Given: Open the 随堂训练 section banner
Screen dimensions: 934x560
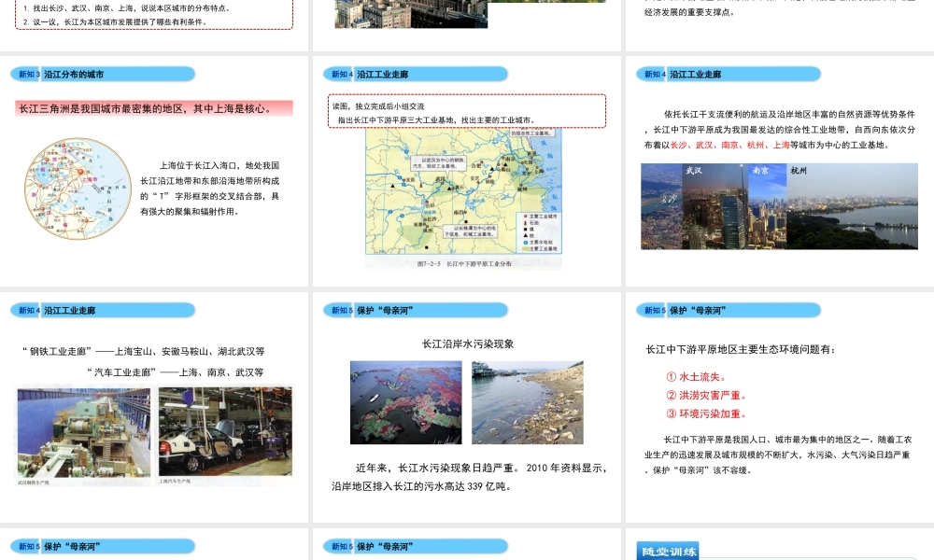Looking at the screenshot, I should tap(667, 552).
